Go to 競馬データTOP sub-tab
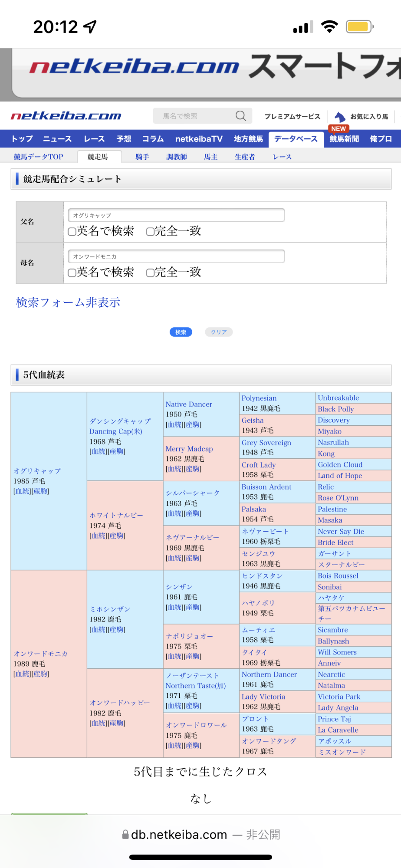This screenshot has width=401, height=868. click(x=38, y=157)
